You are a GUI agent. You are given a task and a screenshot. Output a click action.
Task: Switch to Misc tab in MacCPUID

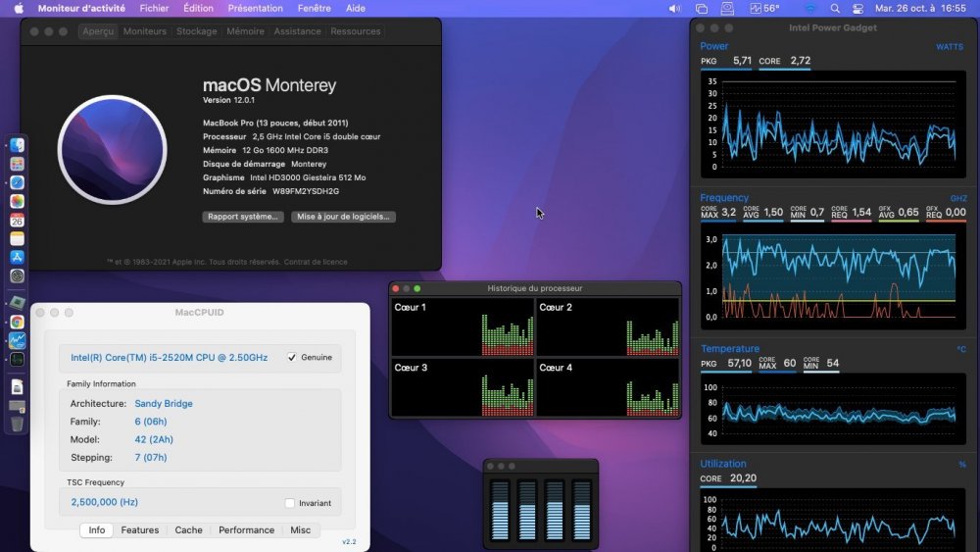pos(300,529)
